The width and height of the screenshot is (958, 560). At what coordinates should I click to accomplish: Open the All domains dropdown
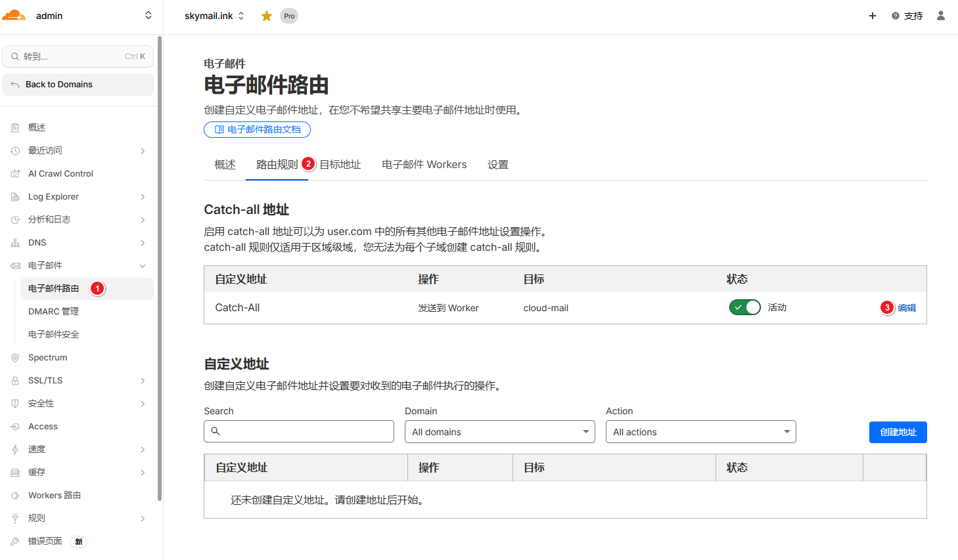coord(499,432)
